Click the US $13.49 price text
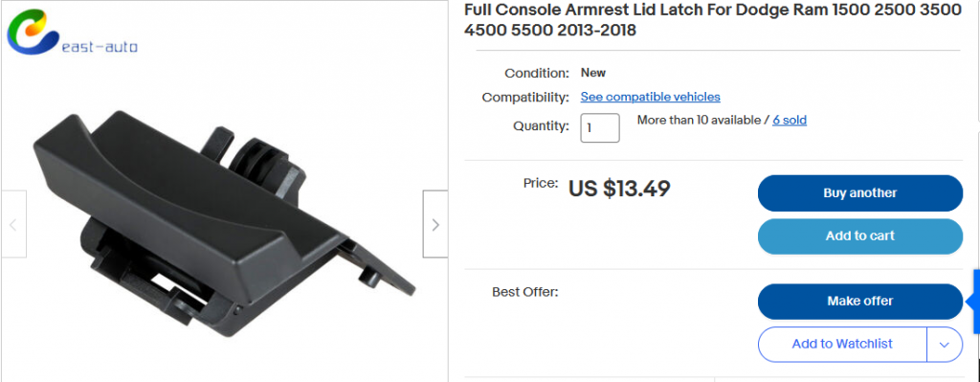 coord(619,189)
